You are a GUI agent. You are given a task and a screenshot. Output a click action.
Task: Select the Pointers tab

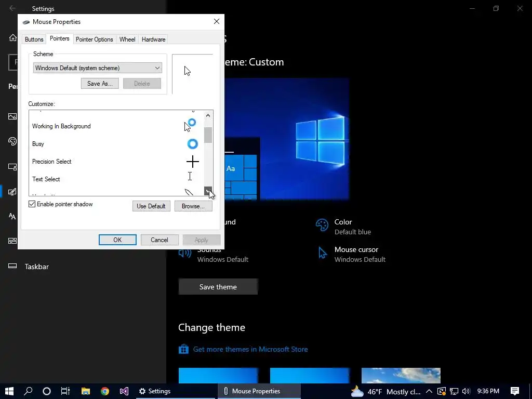tap(59, 38)
